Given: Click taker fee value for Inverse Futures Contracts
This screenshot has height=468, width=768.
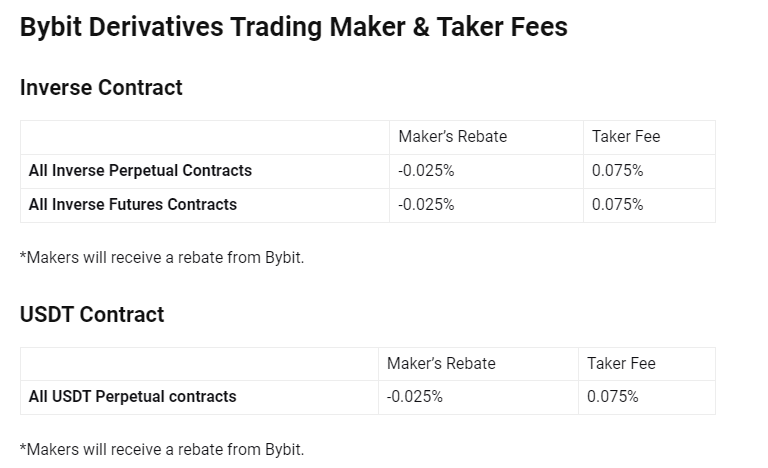Looking at the screenshot, I should click(617, 205).
